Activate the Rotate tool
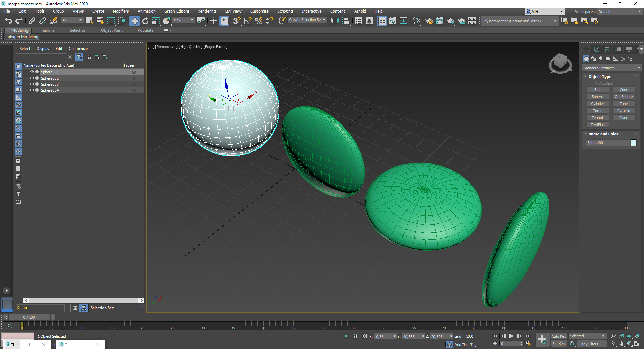This screenshot has width=644, height=349. click(145, 21)
